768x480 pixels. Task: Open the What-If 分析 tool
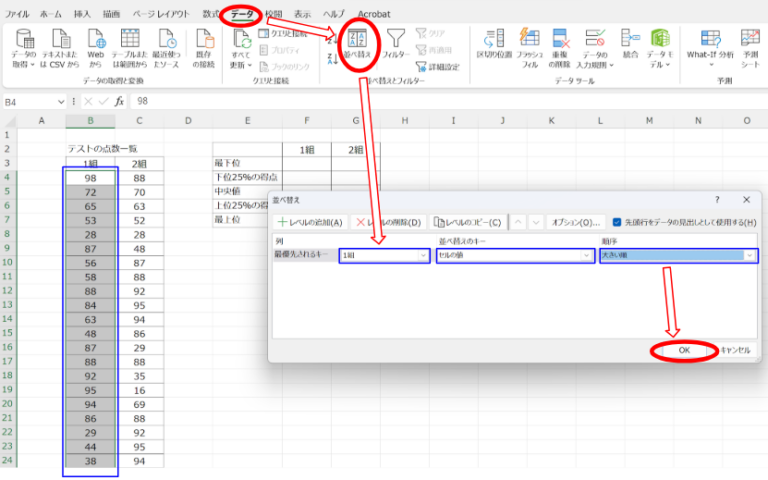709,46
